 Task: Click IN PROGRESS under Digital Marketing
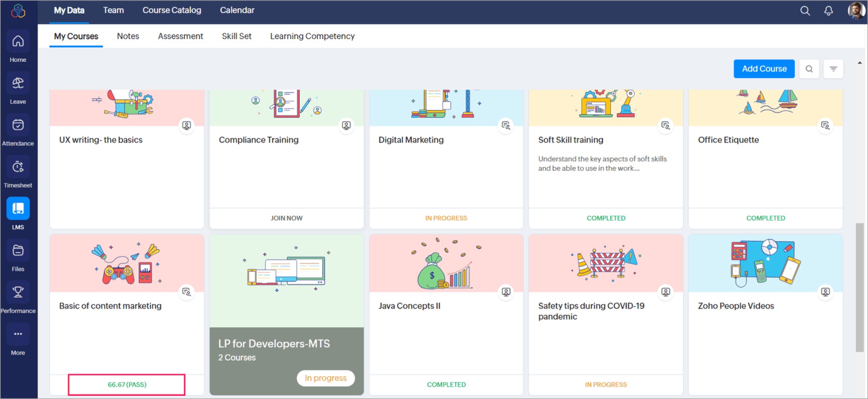point(446,218)
